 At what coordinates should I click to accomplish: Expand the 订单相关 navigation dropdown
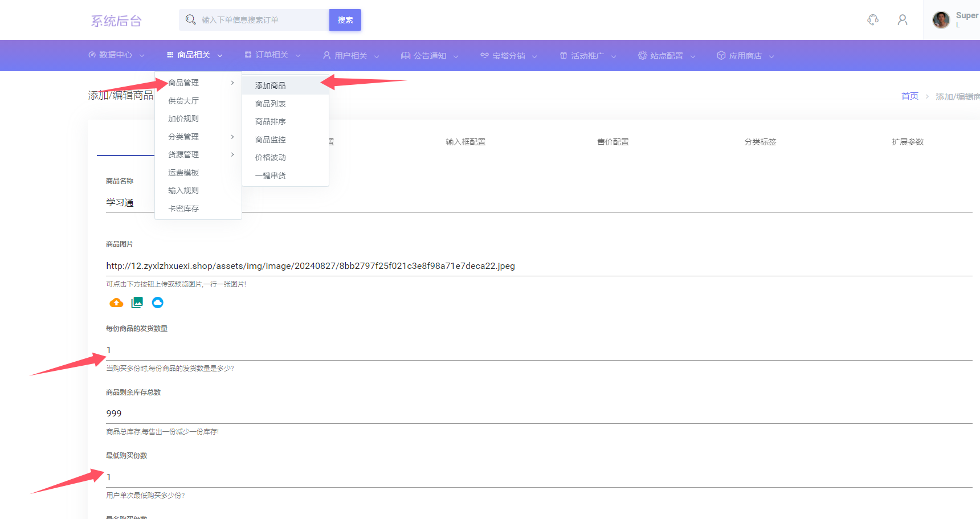coord(272,55)
